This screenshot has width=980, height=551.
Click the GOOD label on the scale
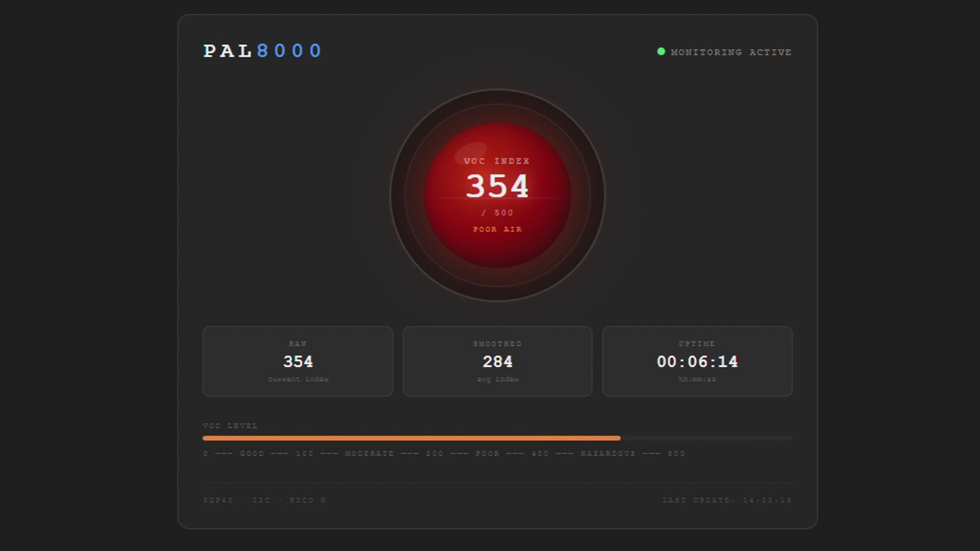pos(252,454)
